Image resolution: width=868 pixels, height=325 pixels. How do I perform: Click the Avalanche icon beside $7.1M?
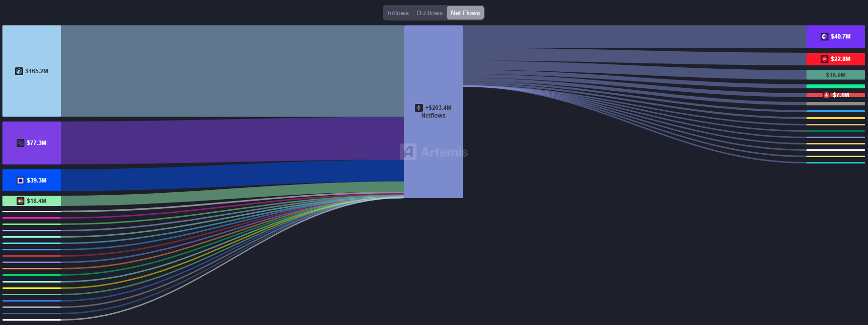(x=827, y=95)
